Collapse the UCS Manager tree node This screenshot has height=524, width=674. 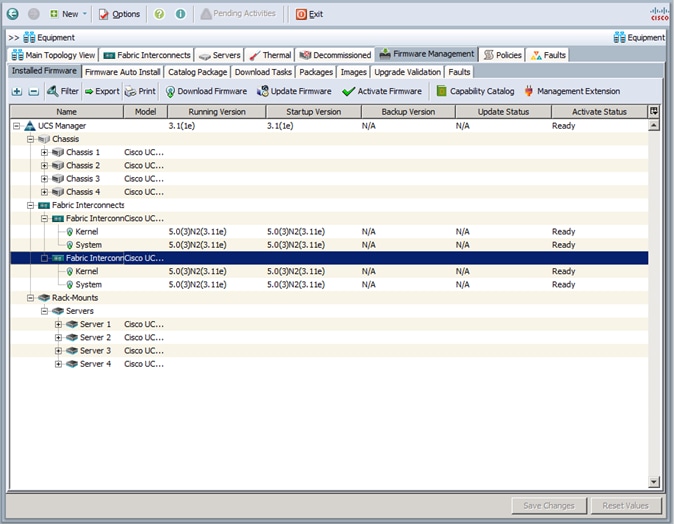click(x=16, y=126)
